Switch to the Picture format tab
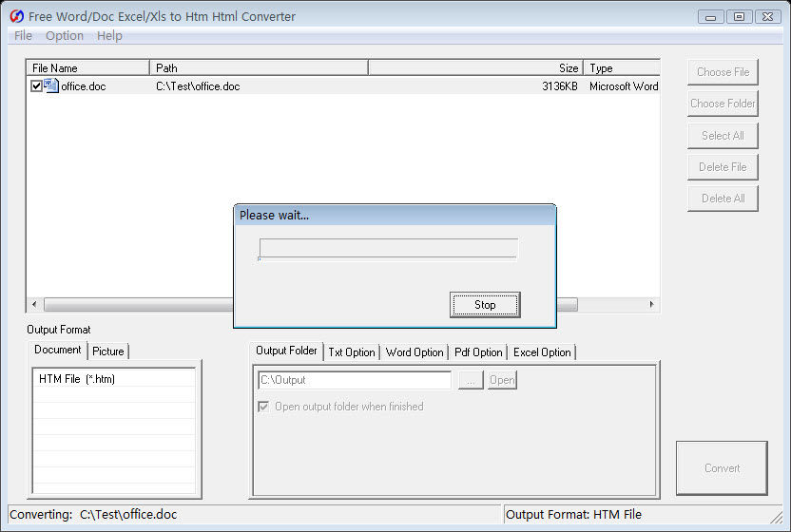 108,351
